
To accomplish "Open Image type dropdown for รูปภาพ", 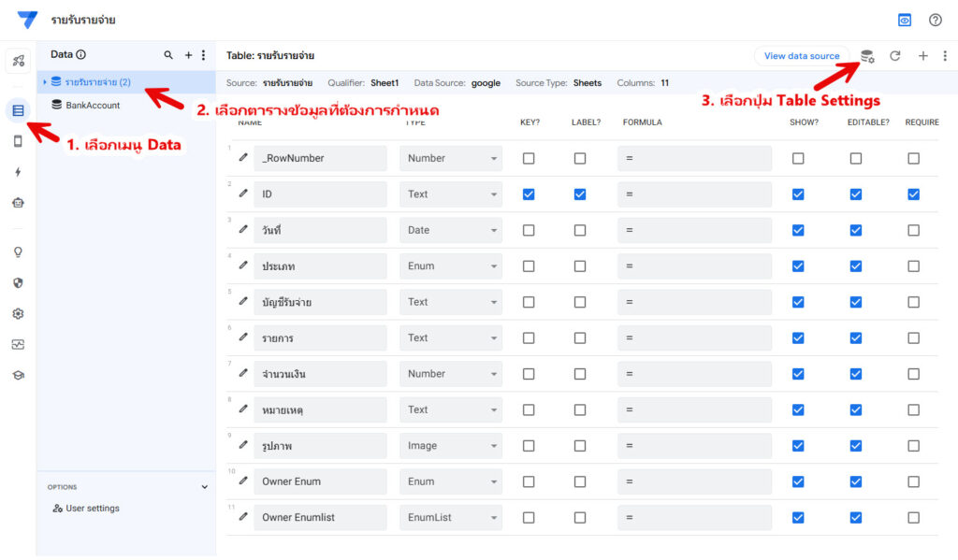I will pyautogui.click(x=451, y=446).
